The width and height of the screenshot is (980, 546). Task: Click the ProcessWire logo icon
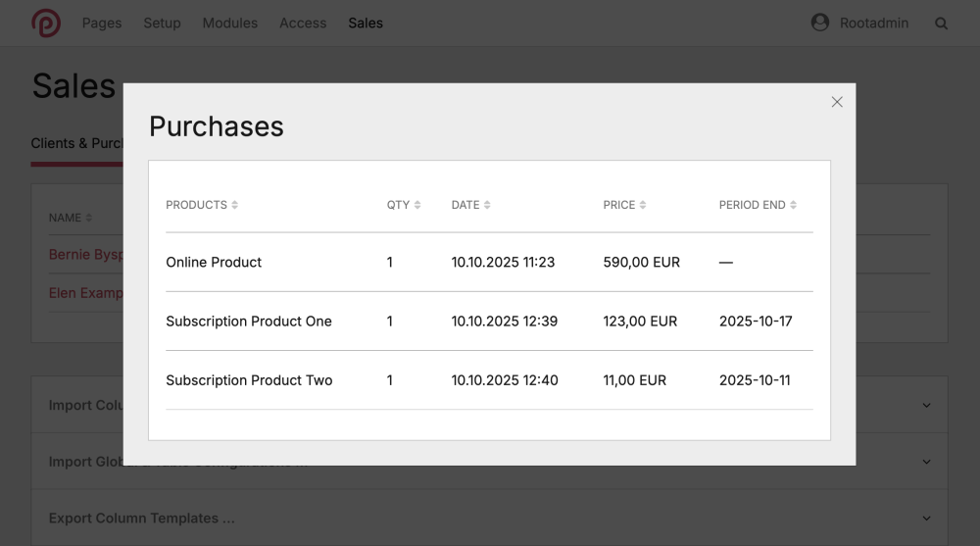(46, 23)
